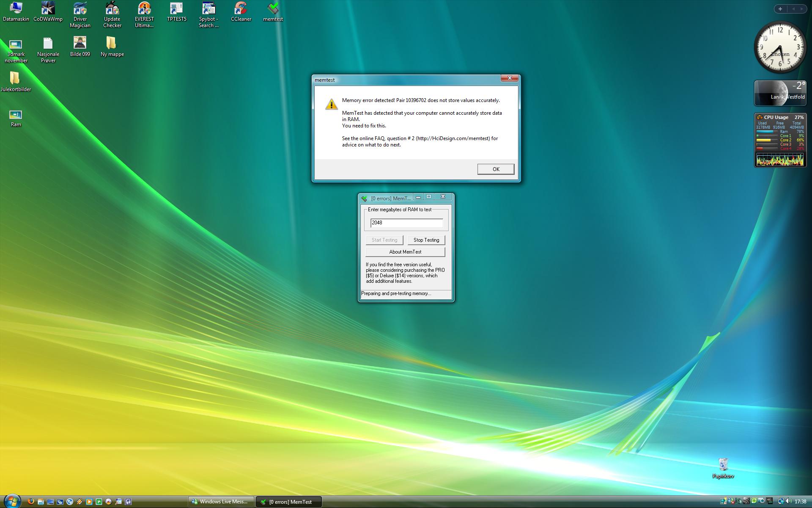
Task: Click the MemTest title bar icon
Action: point(364,199)
